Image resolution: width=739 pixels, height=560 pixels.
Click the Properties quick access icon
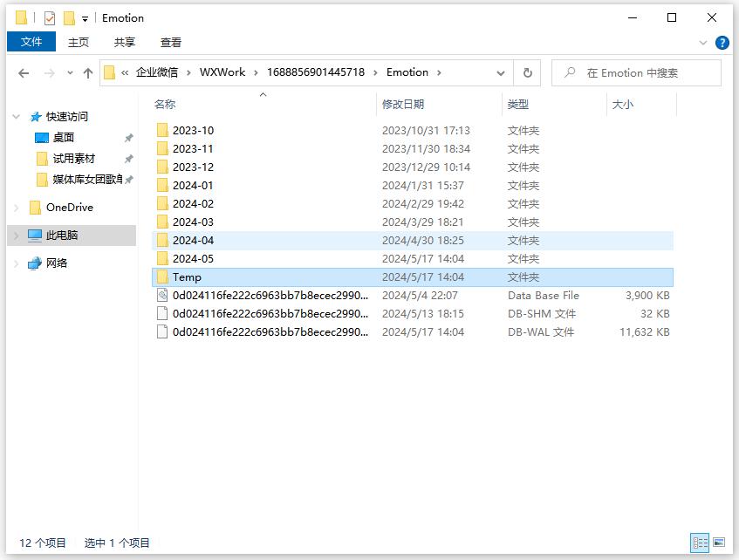click(50, 17)
